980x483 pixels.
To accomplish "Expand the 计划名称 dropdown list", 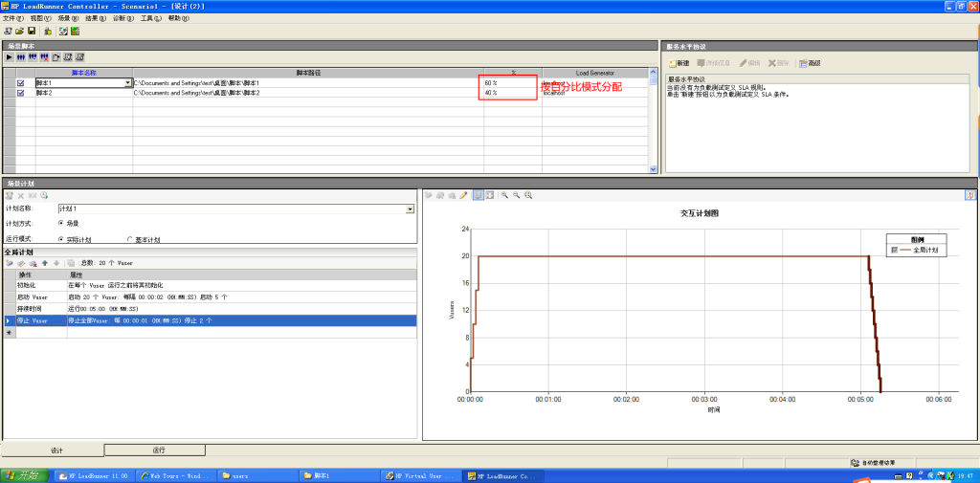I will [411, 209].
